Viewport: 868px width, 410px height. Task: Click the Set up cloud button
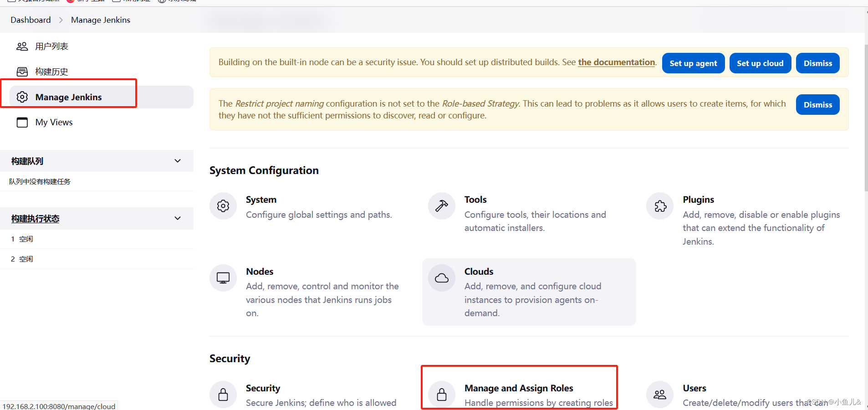point(760,63)
